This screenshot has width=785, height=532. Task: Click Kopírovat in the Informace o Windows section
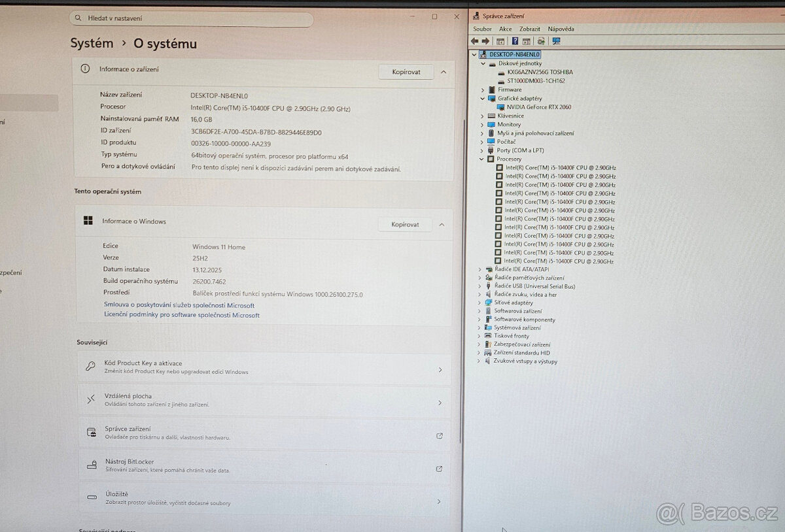[404, 224]
